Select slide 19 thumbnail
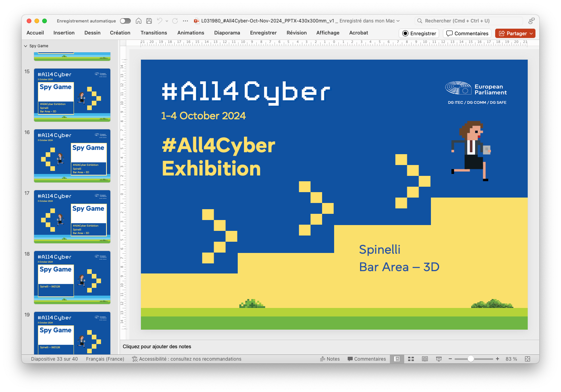 (72, 333)
